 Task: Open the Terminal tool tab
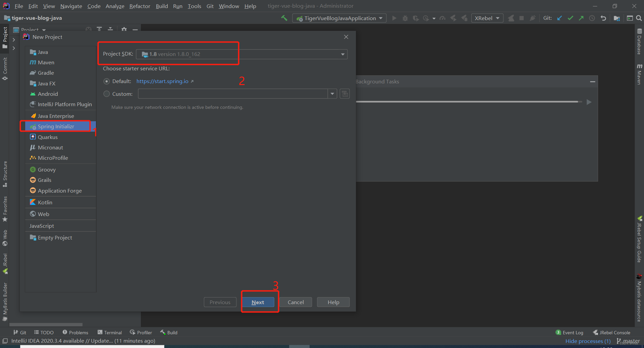(x=110, y=332)
